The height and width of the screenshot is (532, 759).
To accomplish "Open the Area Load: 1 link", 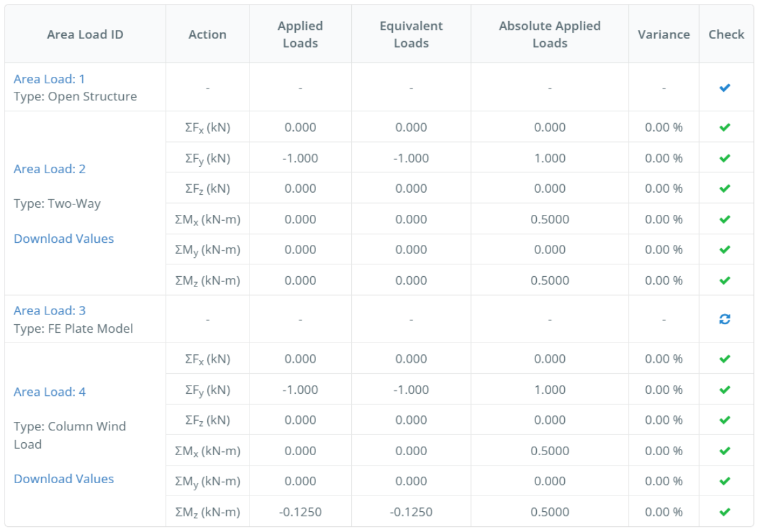I will point(50,79).
